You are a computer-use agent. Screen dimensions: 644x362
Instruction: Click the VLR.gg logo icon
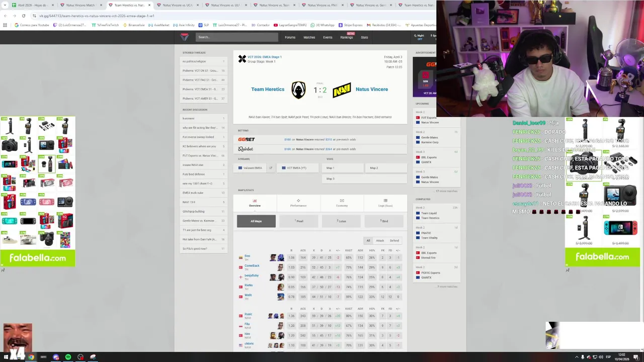[185, 37]
